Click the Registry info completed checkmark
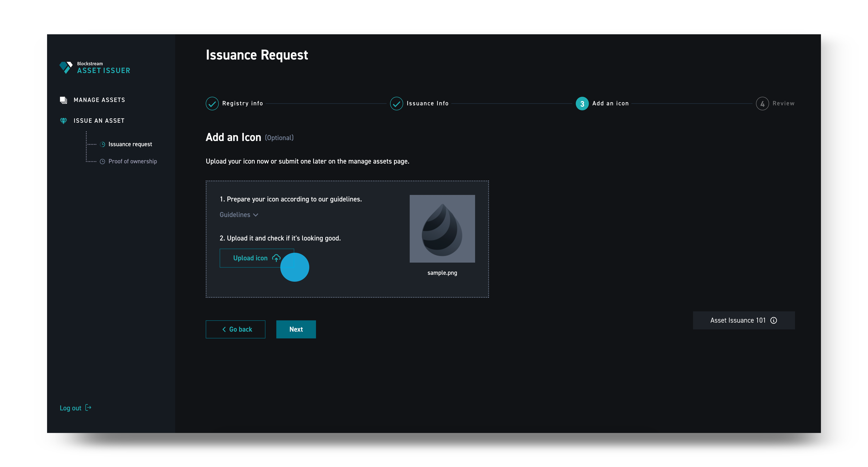This screenshot has height=467, width=868. 212,104
